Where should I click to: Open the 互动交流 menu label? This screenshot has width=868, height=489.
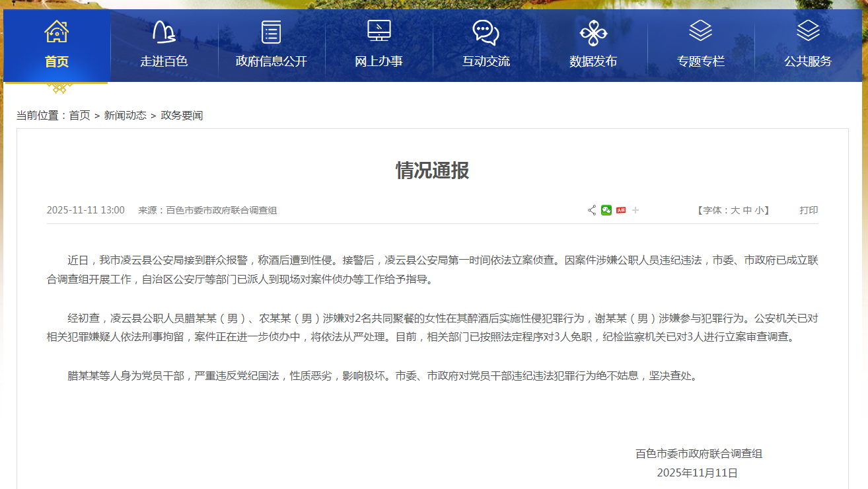[x=486, y=61]
